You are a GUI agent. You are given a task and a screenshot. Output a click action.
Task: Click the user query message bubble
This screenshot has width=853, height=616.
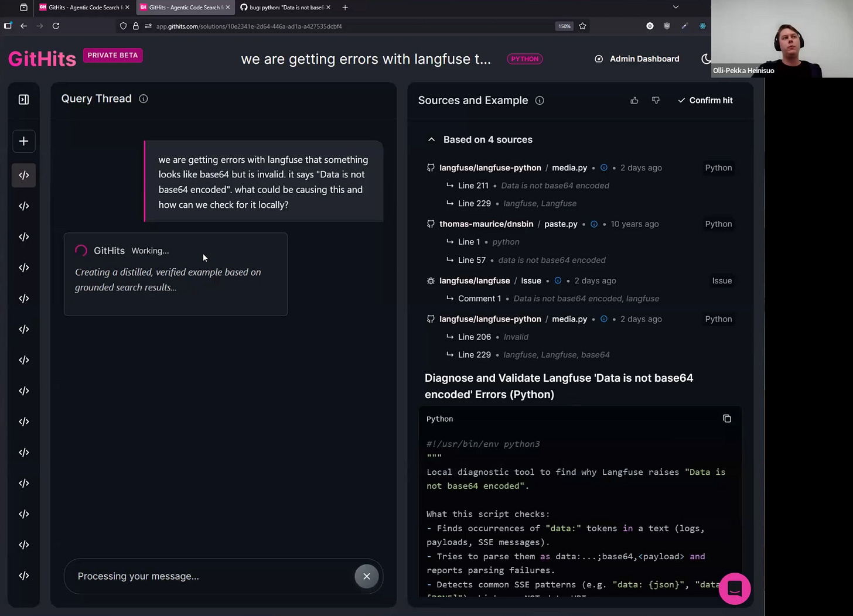tap(264, 182)
